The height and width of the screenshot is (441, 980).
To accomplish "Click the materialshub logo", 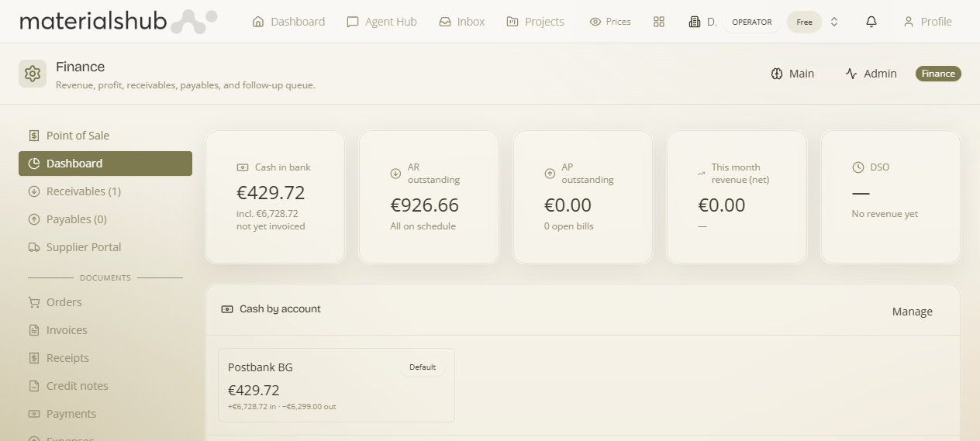I will click(118, 22).
